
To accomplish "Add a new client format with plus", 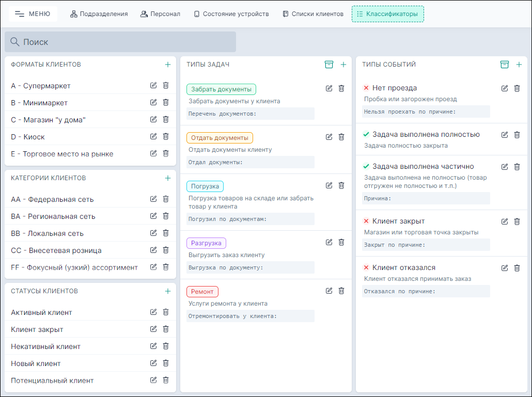I will (168, 65).
